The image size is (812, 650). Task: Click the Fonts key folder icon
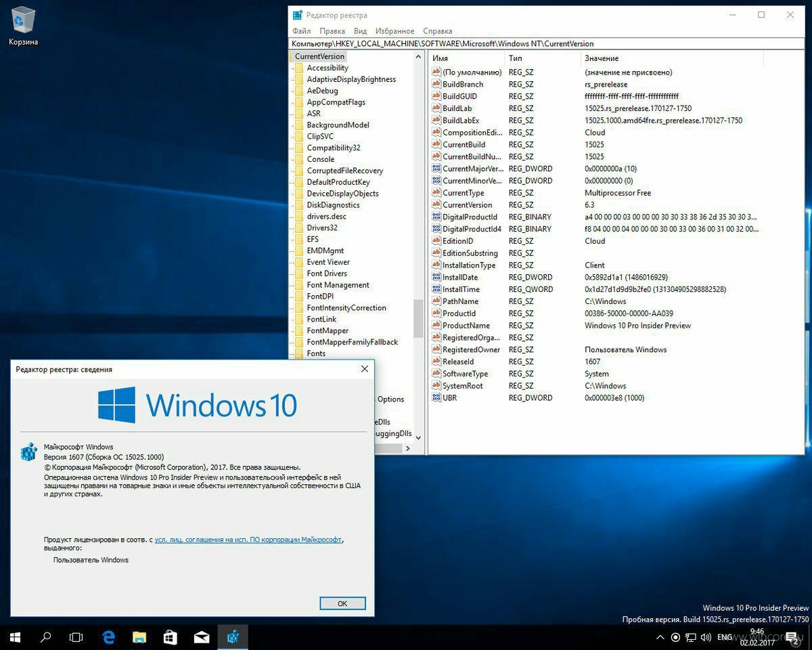298,353
